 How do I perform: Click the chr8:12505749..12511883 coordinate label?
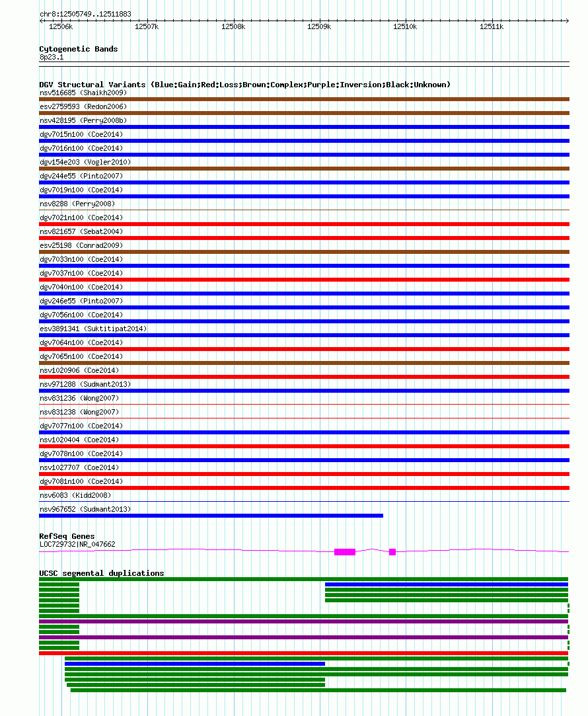[x=85, y=14]
